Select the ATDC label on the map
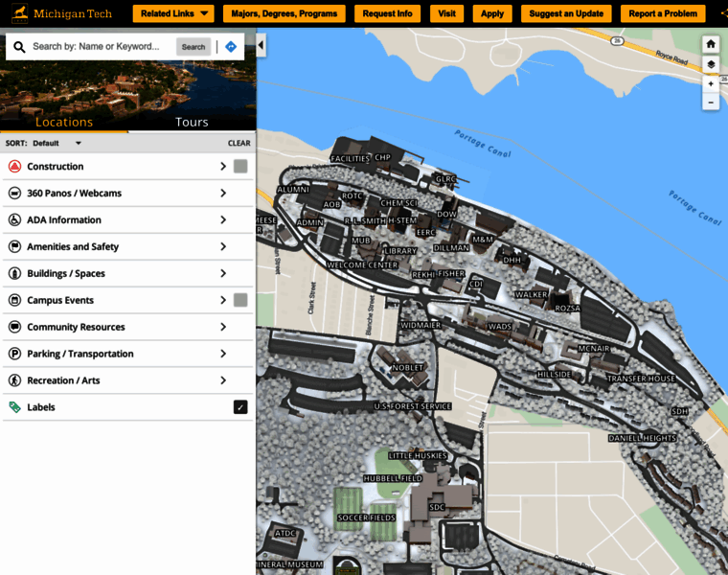The image size is (728, 575). tap(285, 533)
